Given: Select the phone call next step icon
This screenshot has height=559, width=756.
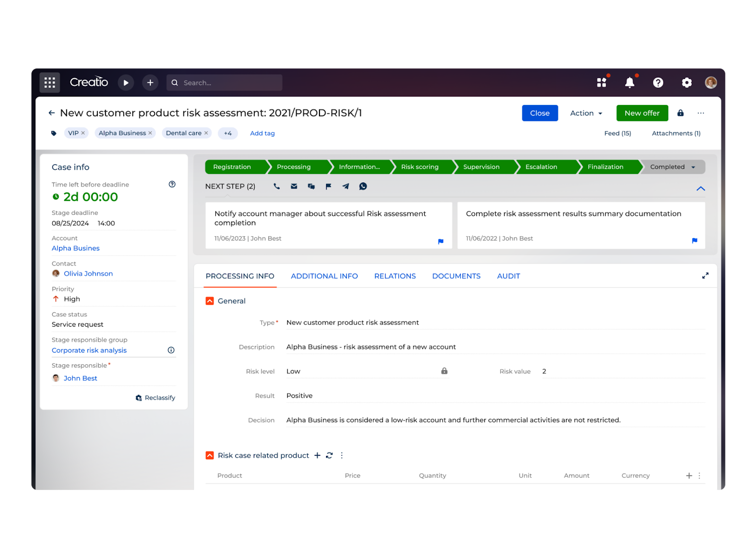Looking at the screenshot, I should tap(276, 186).
